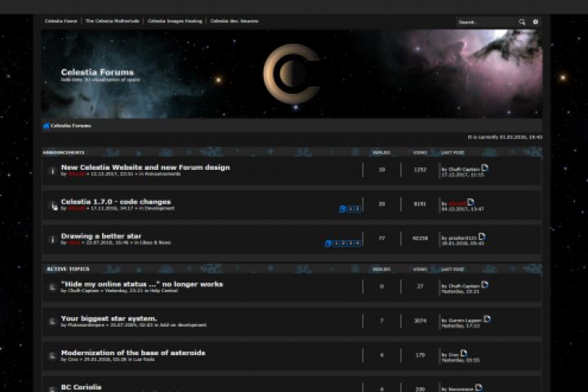
Task: Click the blue home breadcrumb icon
Action: (46, 126)
